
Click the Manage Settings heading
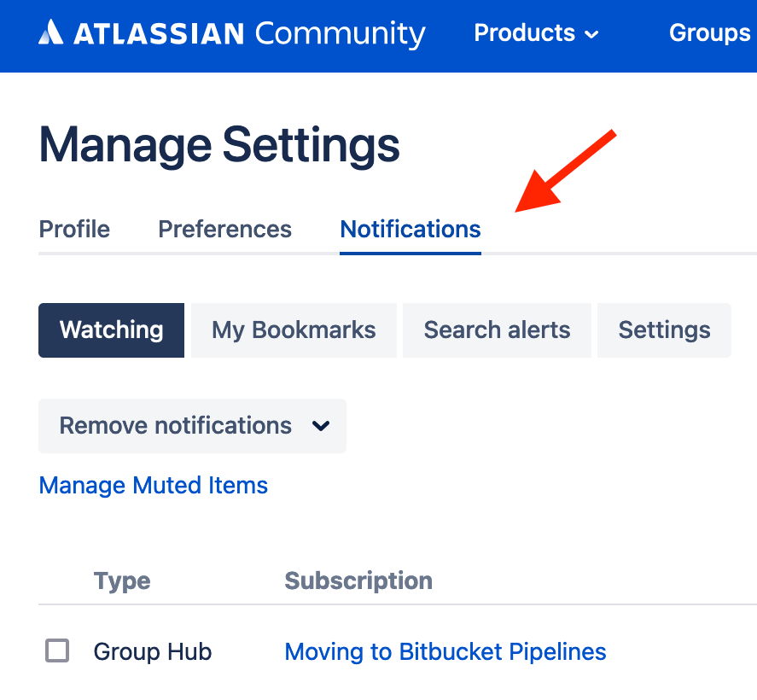[219, 145]
